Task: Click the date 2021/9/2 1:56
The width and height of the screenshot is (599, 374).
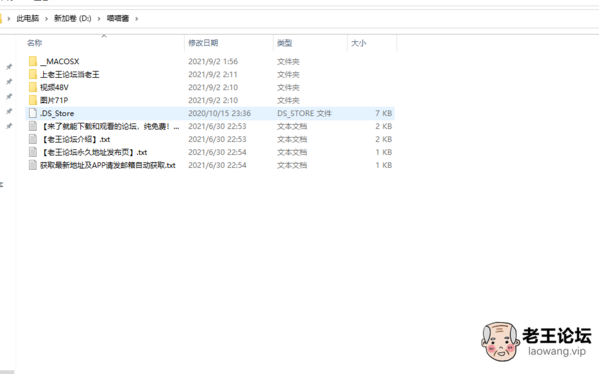Action: (x=213, y=61)
